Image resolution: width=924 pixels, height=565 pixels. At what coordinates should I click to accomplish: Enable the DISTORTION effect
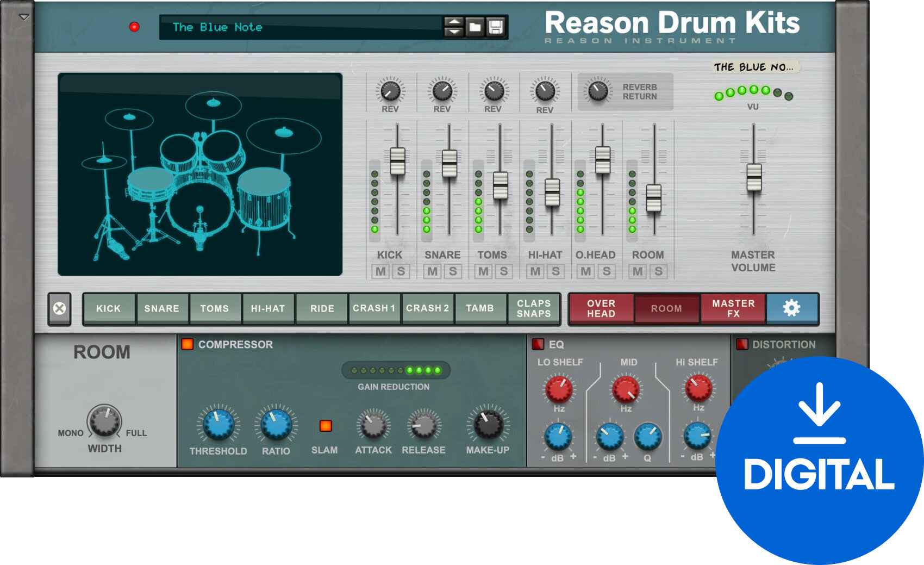point(742,343)
